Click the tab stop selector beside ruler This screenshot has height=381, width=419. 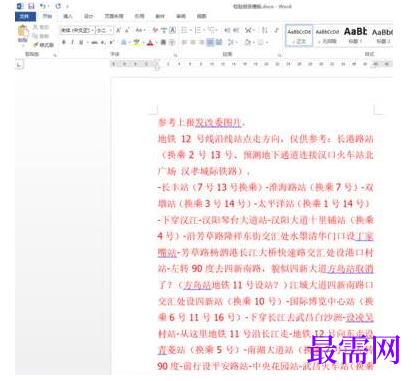click(19, 64)
